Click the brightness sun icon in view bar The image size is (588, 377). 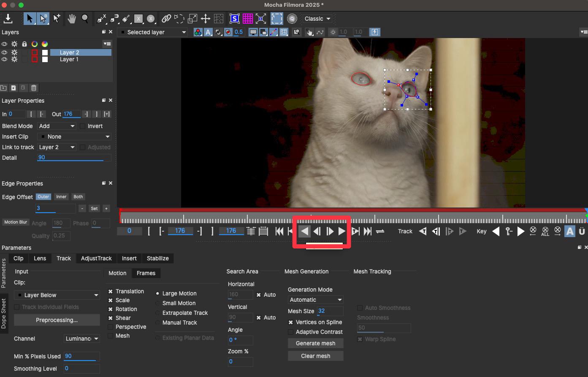tap(333, 32)
